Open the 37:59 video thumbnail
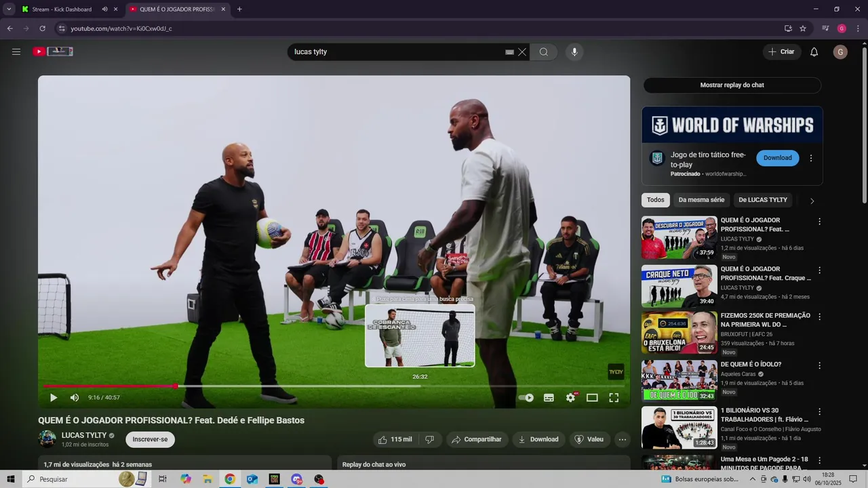 [x=679, y=237]
